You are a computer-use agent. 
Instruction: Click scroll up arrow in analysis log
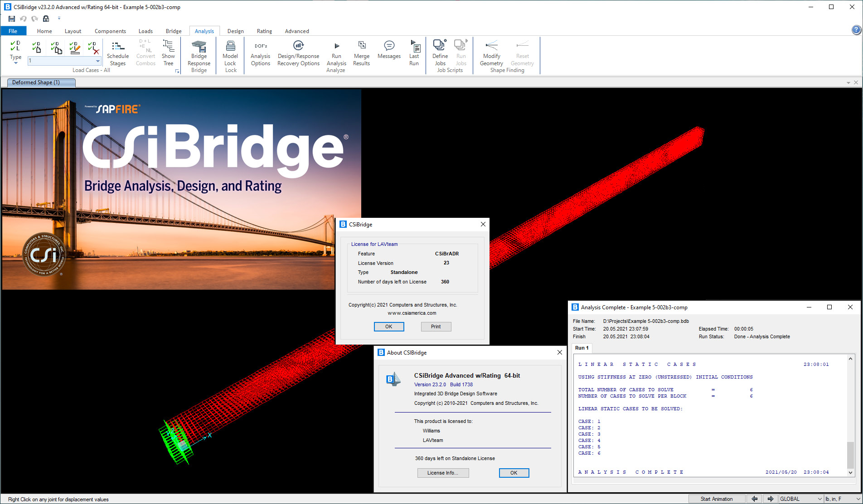(850, 359)
